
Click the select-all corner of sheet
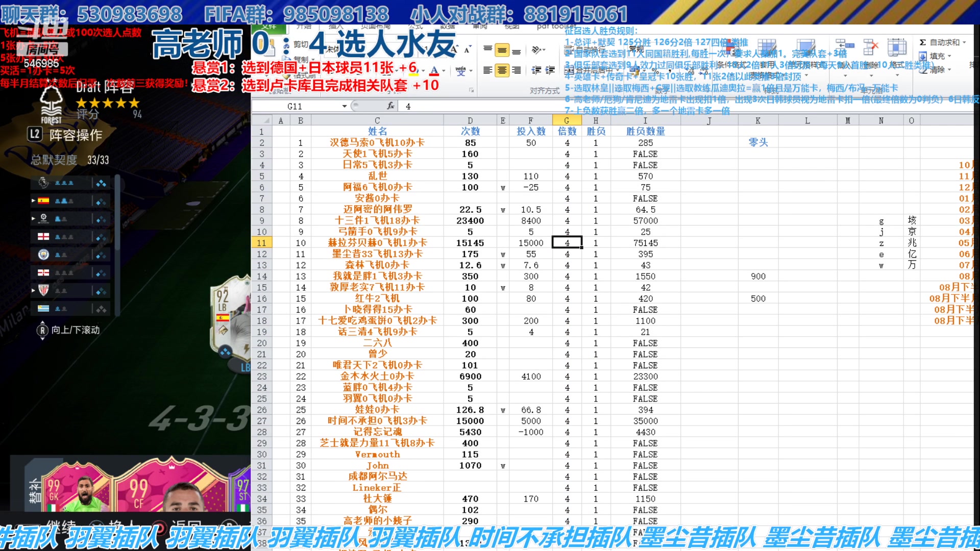click(261, 120)
